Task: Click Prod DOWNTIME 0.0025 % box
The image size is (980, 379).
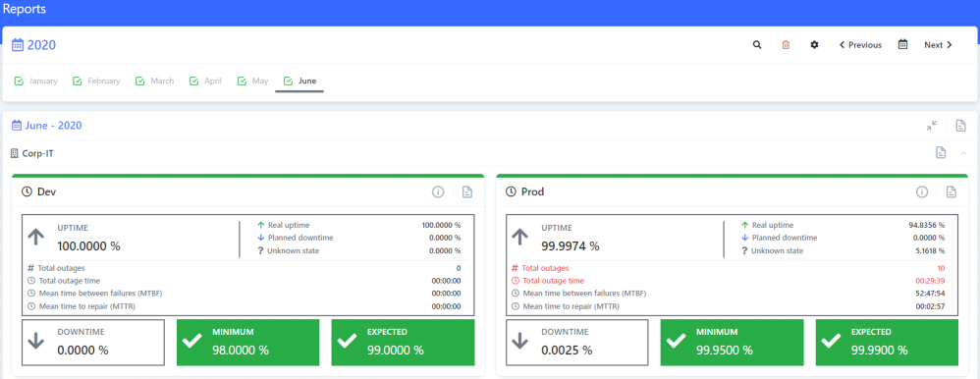Action: click(576, 342)
